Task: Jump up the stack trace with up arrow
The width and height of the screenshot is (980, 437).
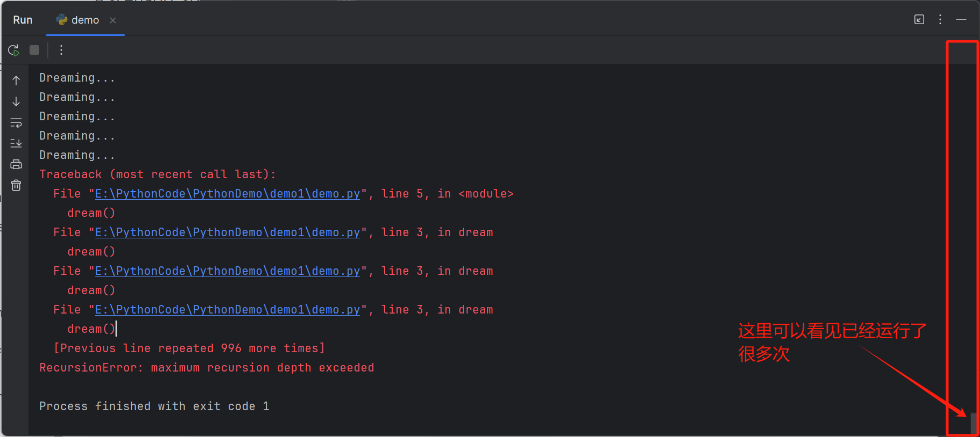Action: coord(16,81)
